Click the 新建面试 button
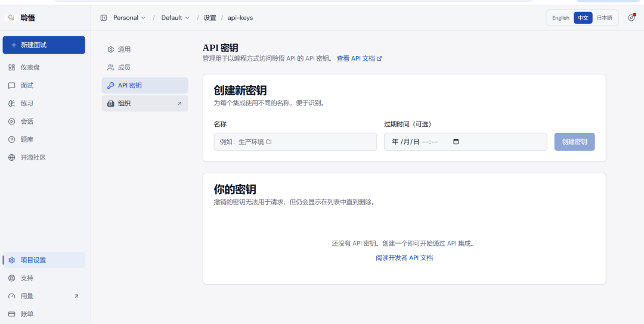The width and height of the screenshot is (644, 324). [44, 45]
